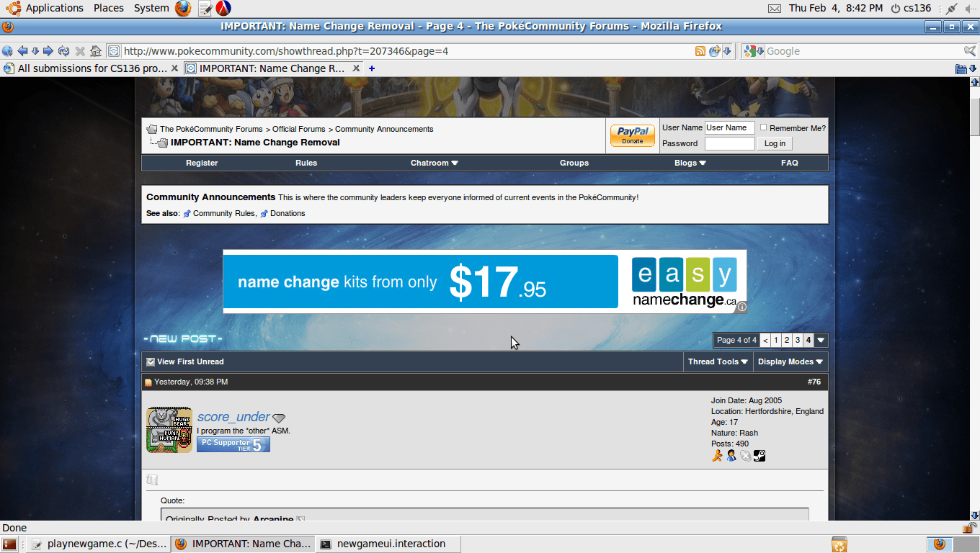Viewport: 980px width, 553px height.
Task: Open the page-jump dropdown arrow in pagination
Action: [x=821, y=340]
